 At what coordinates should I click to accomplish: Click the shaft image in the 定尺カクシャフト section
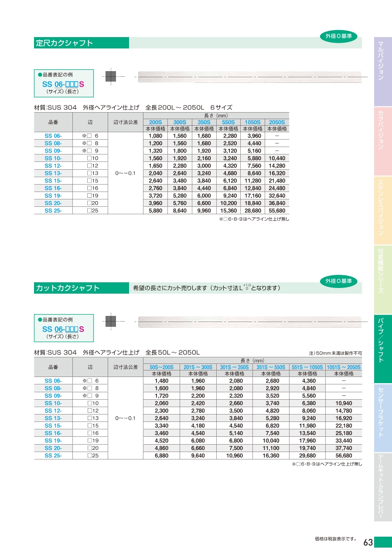point(249,77)
